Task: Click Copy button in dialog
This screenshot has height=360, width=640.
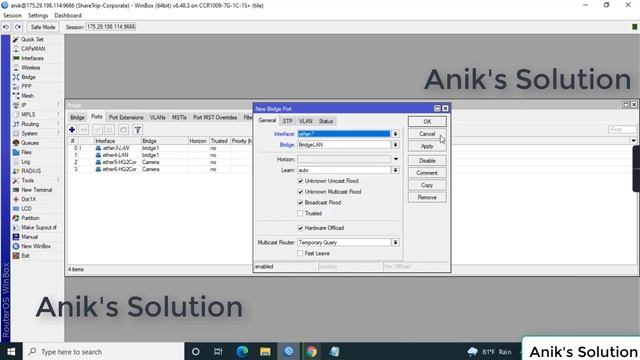Action: click(427, 185)
